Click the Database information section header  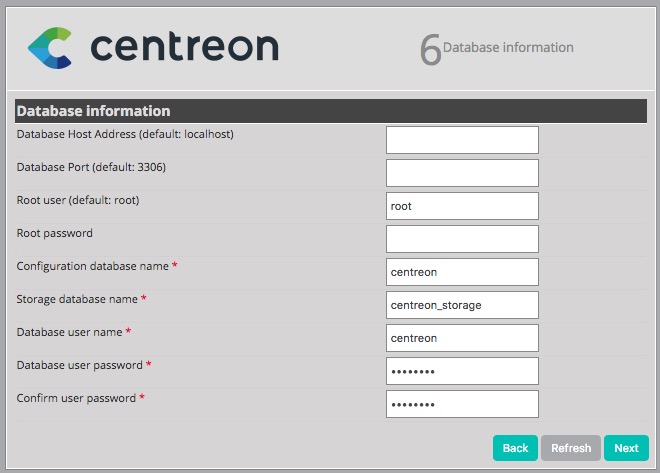pos(93,111)
